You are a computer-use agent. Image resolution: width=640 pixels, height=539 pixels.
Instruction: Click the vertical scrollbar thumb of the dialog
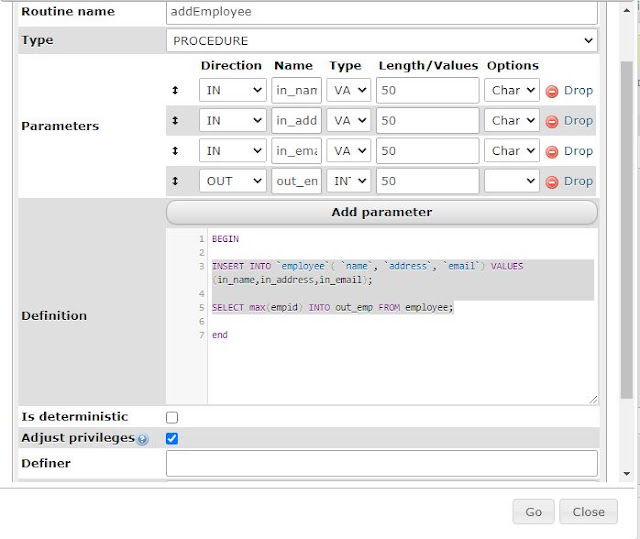tap(627, 230)
